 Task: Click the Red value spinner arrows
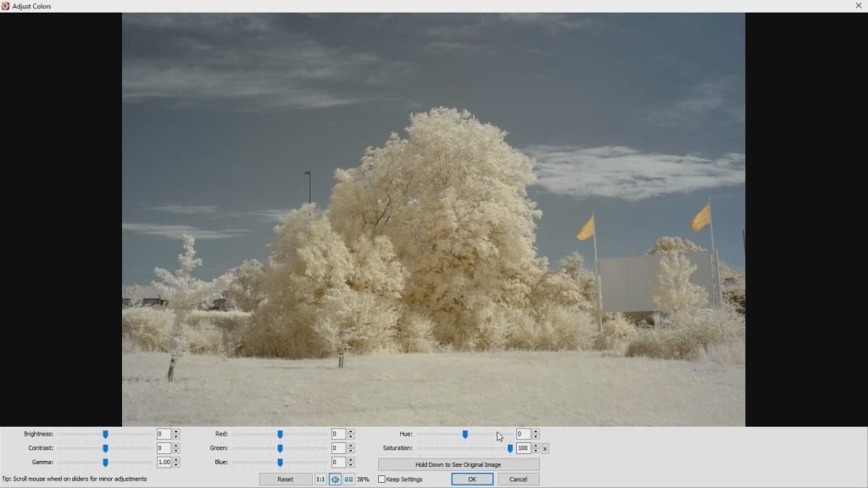pyautogui.click(x=351, y=434)
